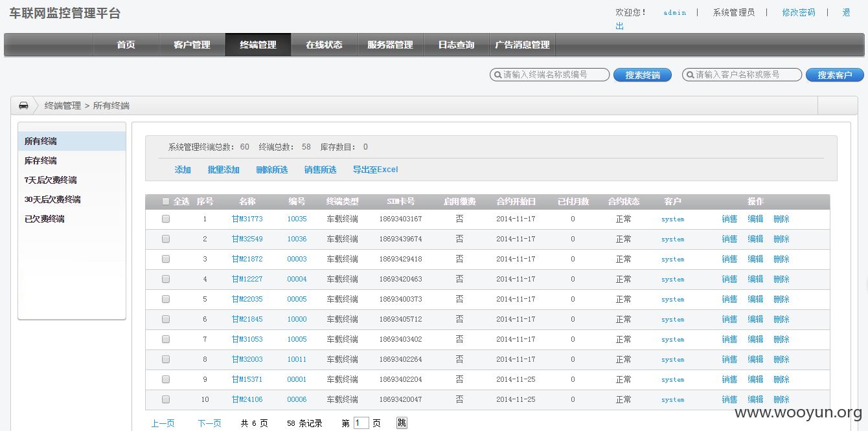Click 删除 for row 甘M22035
Screen dimensions: 868x431
tap(782, 299)
